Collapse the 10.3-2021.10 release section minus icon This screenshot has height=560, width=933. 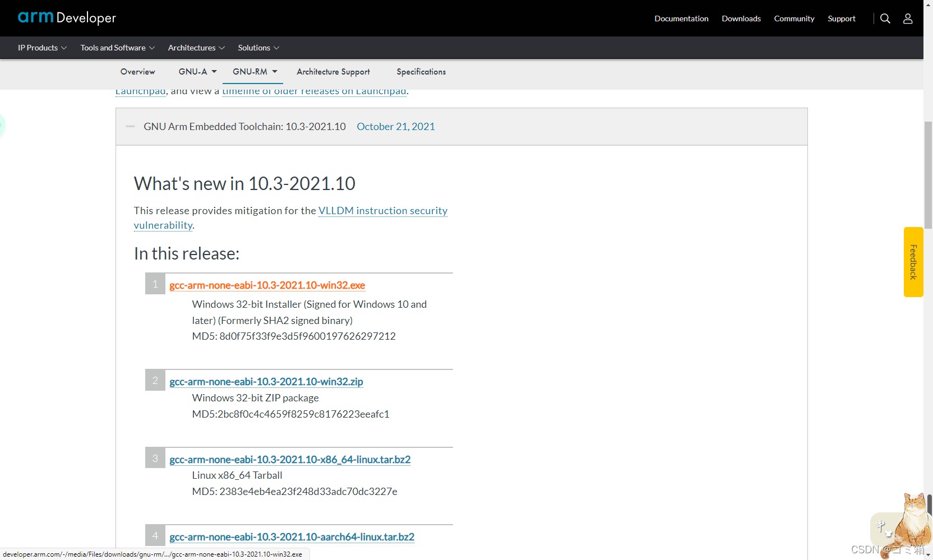(x=131, y=127)
